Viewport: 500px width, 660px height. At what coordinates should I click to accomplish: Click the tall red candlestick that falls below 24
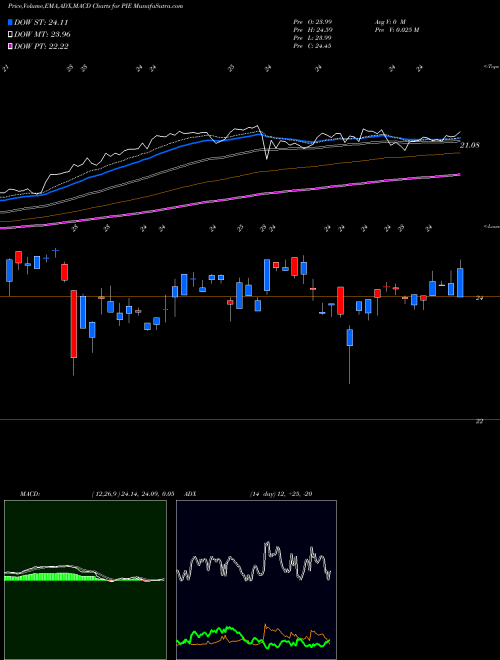[74, 324]
